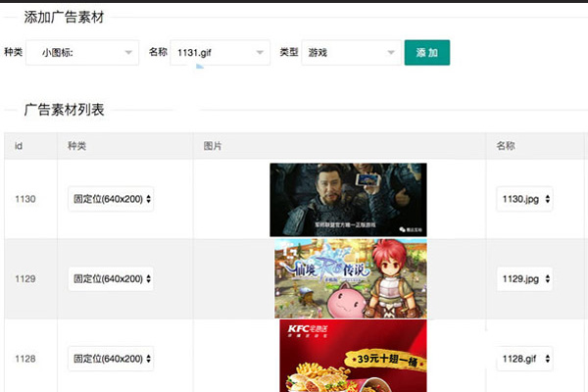The height and width of the screenshot is (392, 588).
Task: Click the 图片 column header
Action: pos(213,146)
